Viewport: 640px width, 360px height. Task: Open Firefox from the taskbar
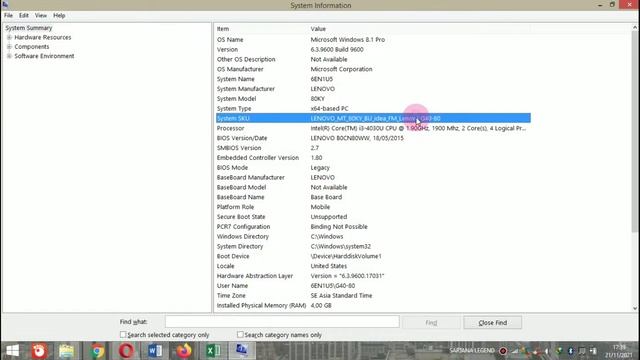[184, 351]
